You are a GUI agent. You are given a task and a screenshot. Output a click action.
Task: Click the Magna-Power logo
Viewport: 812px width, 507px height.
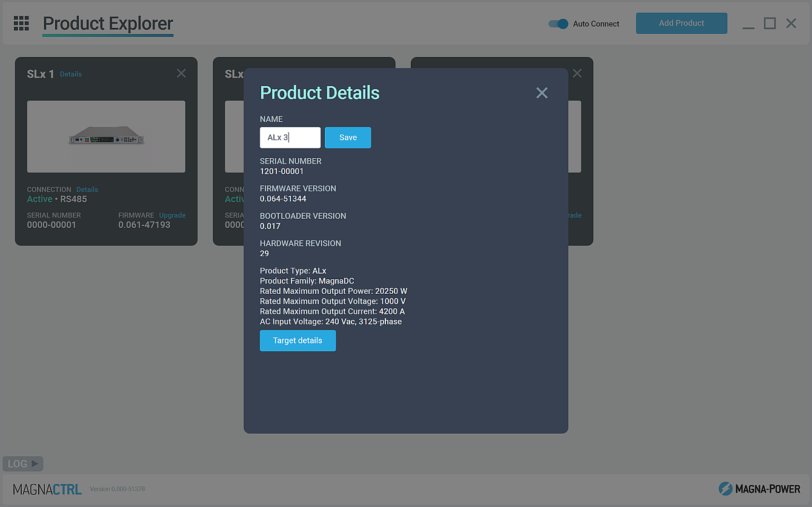[759, 489]
